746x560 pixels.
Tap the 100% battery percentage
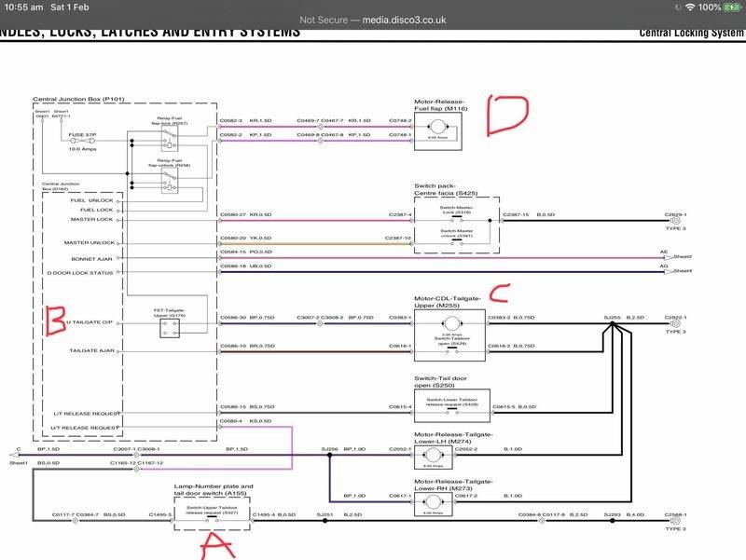(x=710, y=7)
